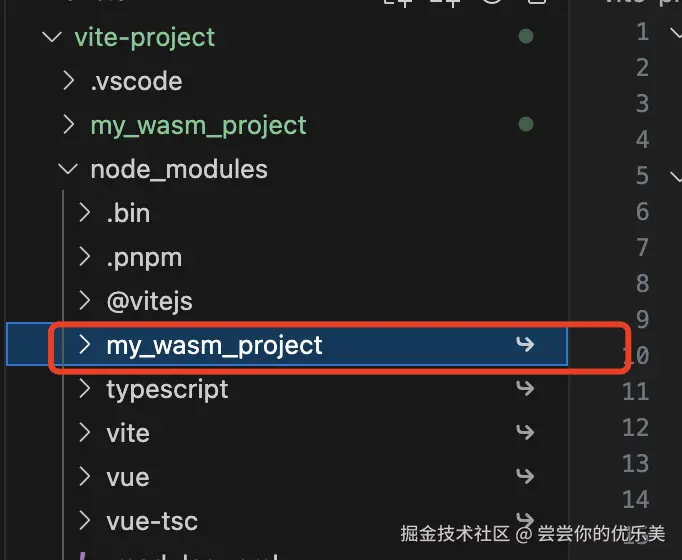Click symlink arrow icon on my_wasm_project row

(x=524, y=345)
